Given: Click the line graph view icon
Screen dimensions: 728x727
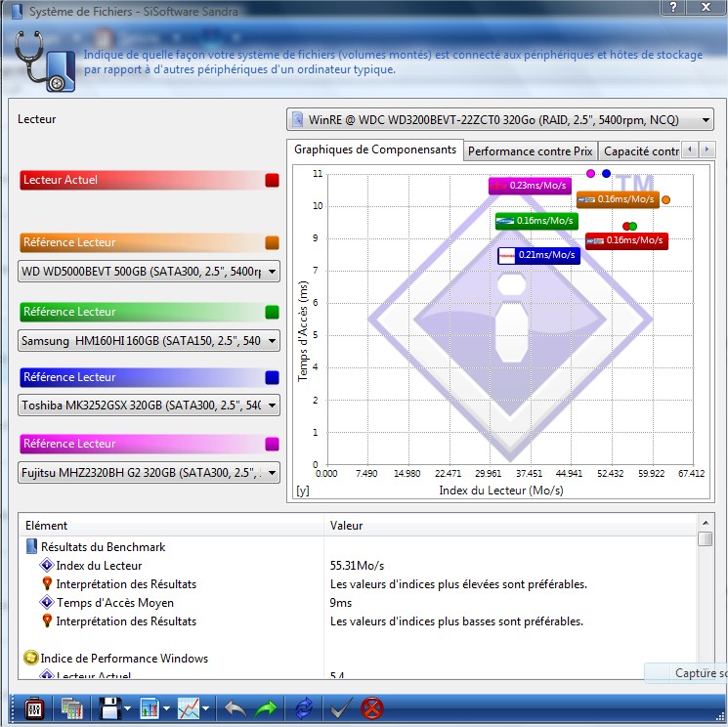Looking at the screenshot, I should pos(189,708).
